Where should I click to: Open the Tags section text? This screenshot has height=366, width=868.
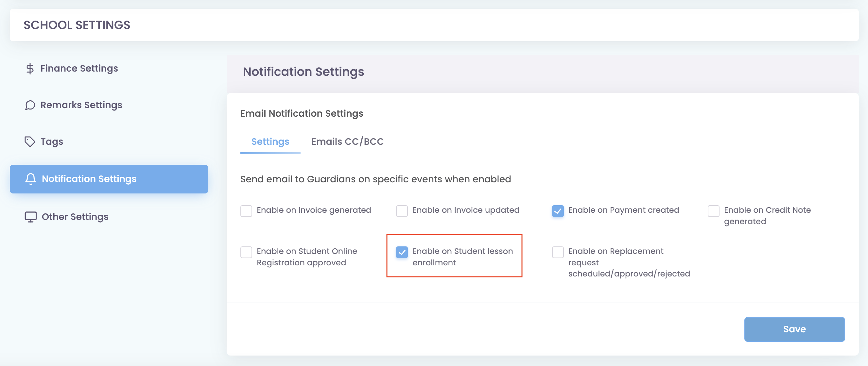click(x=52, y=141)
